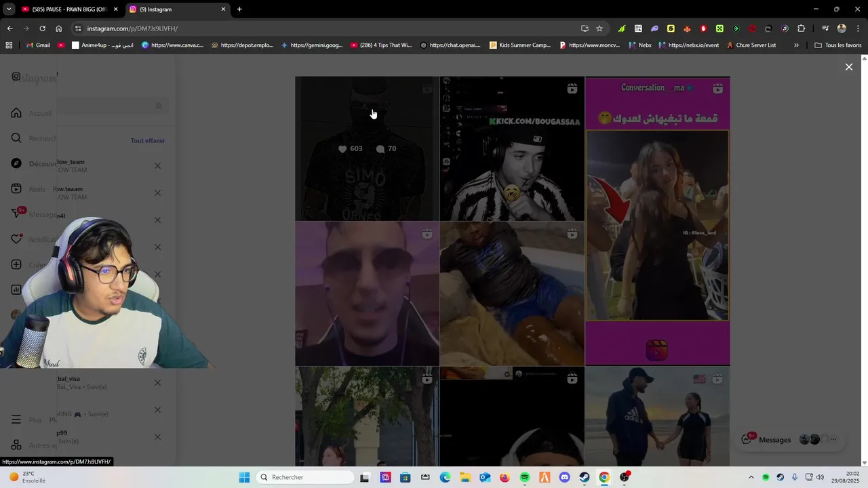Click the Instagram logo icon in sidebar

pos(16,77)
